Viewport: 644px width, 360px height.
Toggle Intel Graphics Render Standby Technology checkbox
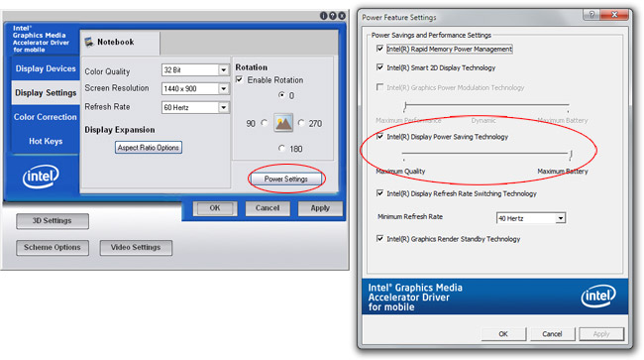379,238
